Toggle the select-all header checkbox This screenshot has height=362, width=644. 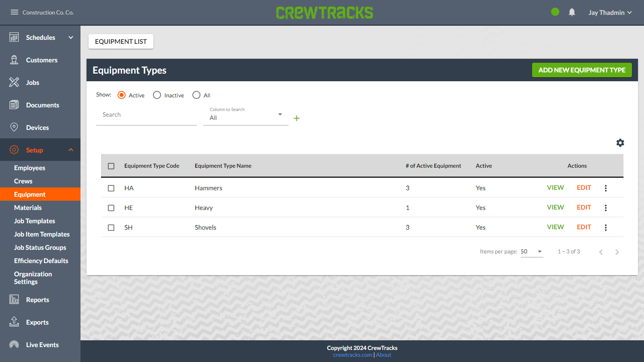click(111, 166)
